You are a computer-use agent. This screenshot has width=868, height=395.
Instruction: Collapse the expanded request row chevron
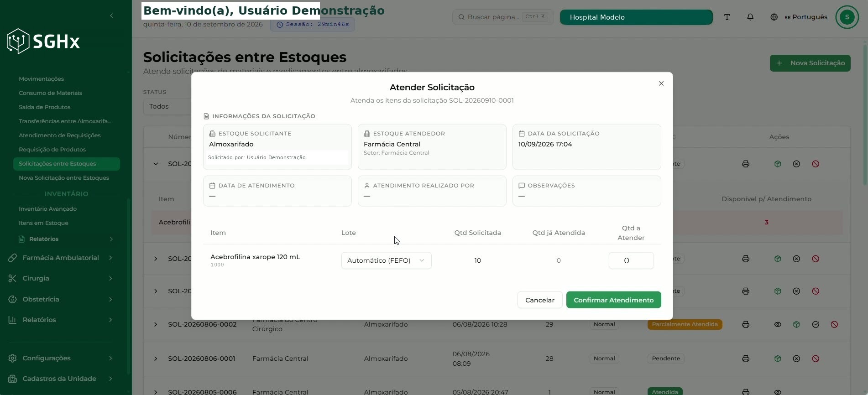point(156,164)
